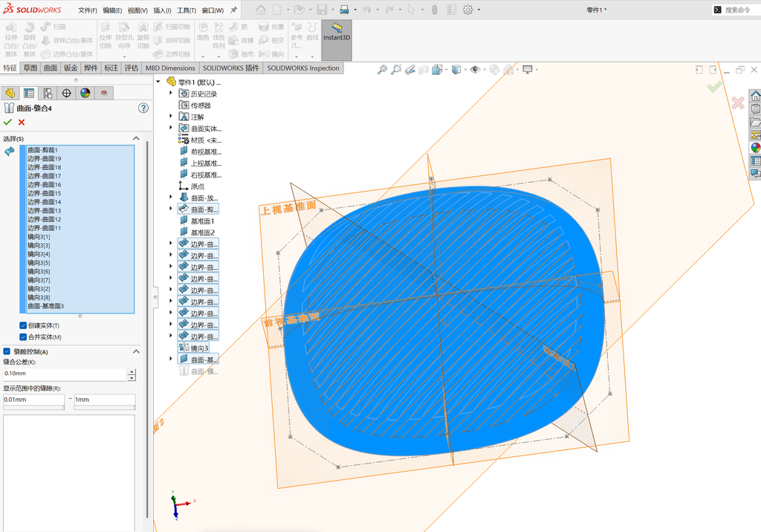The height and width of the screenshot is (532, 761).
Task: Switch to the FeatureManager design tree tab
Action: (x=10, y=93)
